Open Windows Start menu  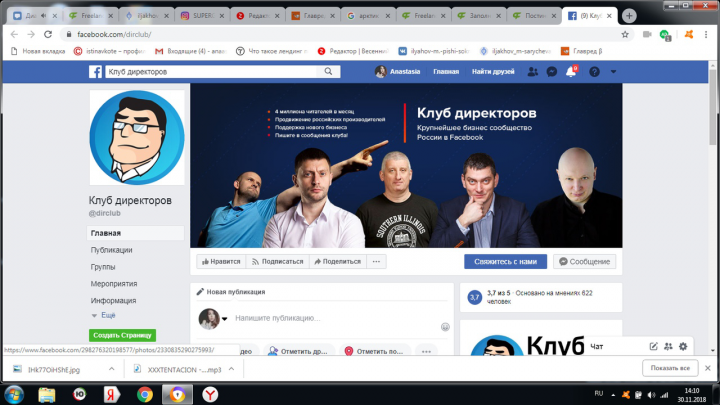point(14,394)
